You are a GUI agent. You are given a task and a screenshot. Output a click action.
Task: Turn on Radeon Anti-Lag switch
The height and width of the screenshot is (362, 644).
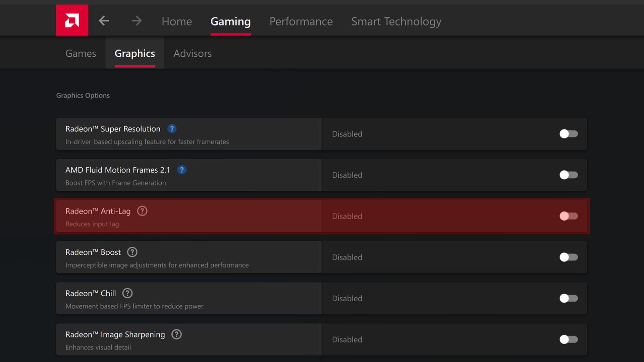tap(569, 216)
